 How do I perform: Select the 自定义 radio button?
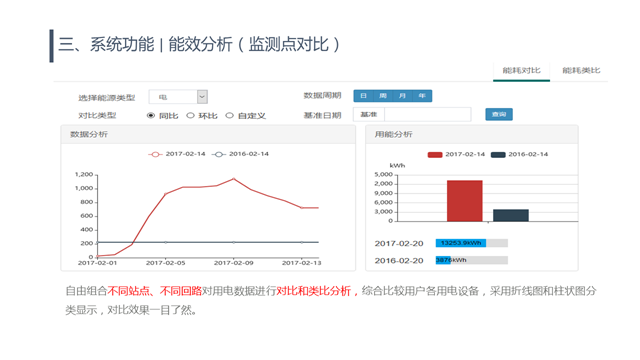(229, 116)
